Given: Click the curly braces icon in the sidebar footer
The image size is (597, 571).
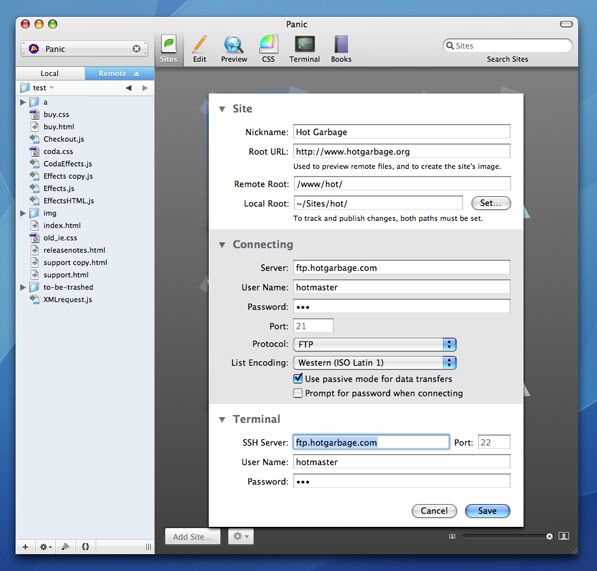Looking at the screenshot, I should pos(85,547).
